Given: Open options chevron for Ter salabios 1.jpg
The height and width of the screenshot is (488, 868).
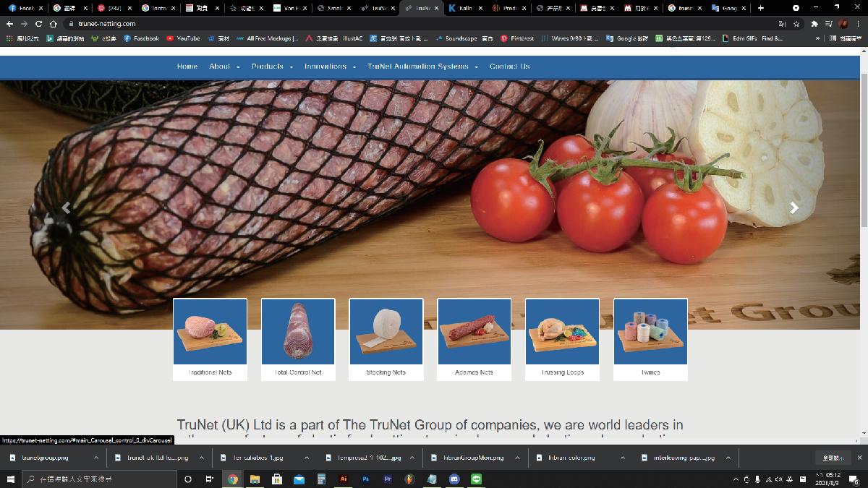Looking at the screenshot, I should point(306,458).
